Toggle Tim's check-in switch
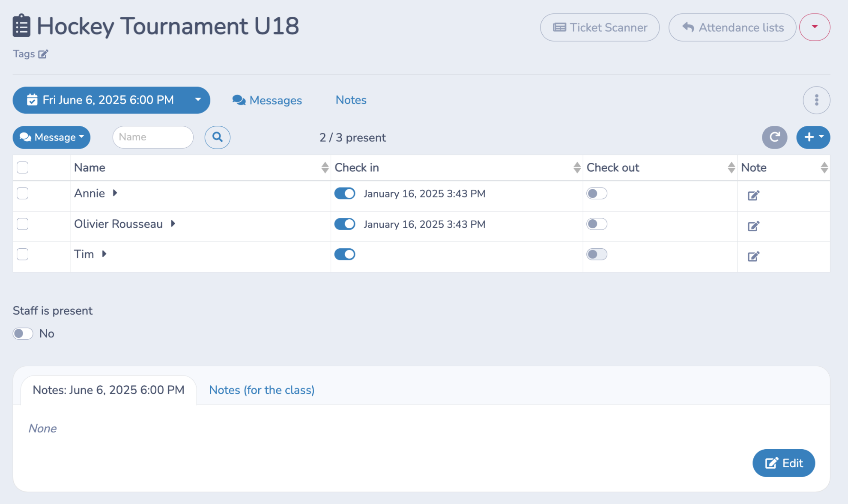The image size is (848, 504). coord(345,254)
